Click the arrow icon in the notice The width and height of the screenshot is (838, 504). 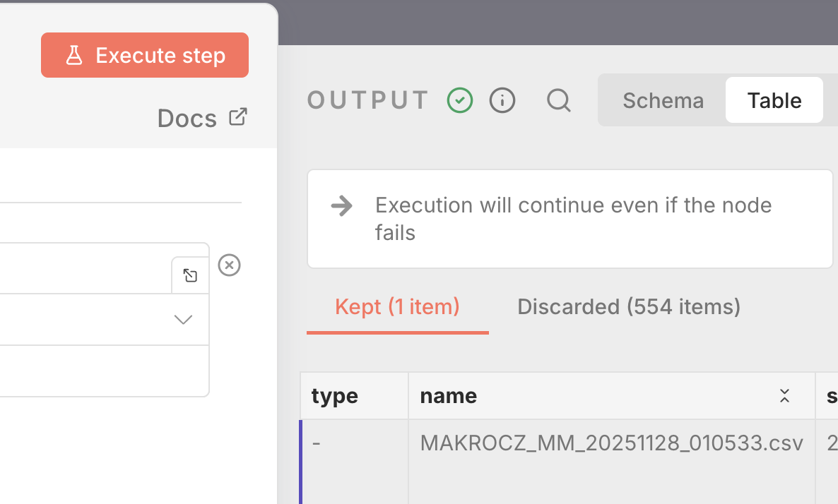(342, 206)
